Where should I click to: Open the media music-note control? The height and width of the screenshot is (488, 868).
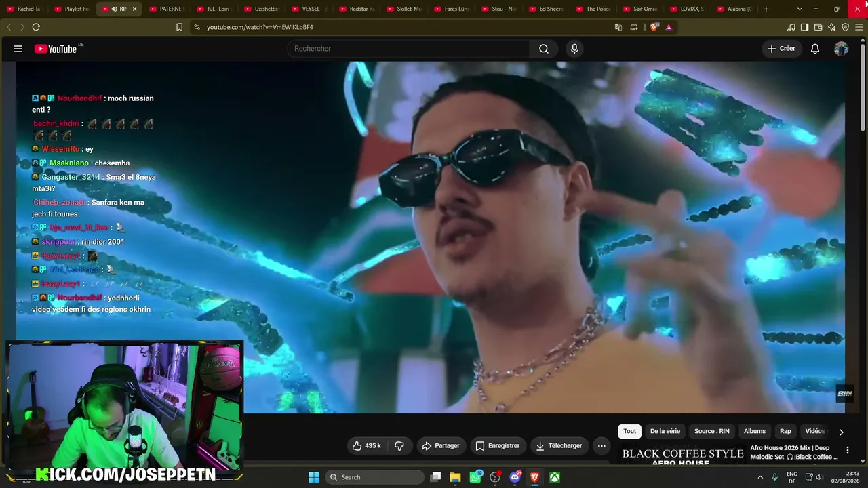coord(791,27)
